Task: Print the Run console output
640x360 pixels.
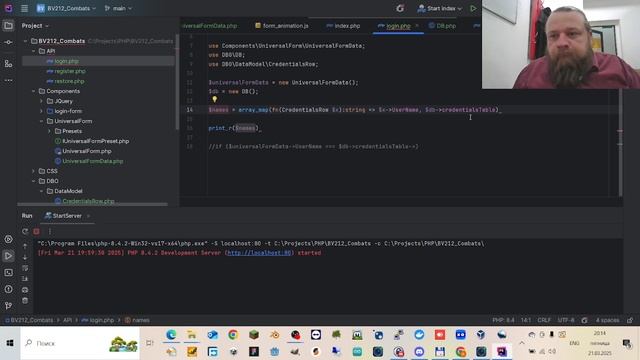Action: pos(25,290)
